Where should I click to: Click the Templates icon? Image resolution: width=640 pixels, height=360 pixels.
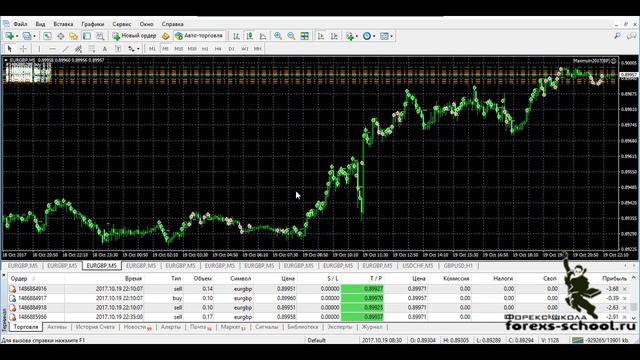pyautogui.click(x=384, y=36)
